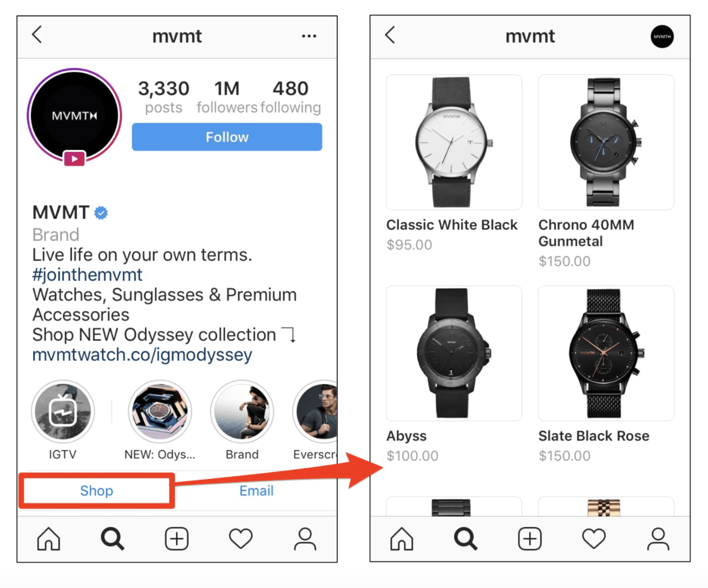Click the blue Follow button

(x=227, y=137)
